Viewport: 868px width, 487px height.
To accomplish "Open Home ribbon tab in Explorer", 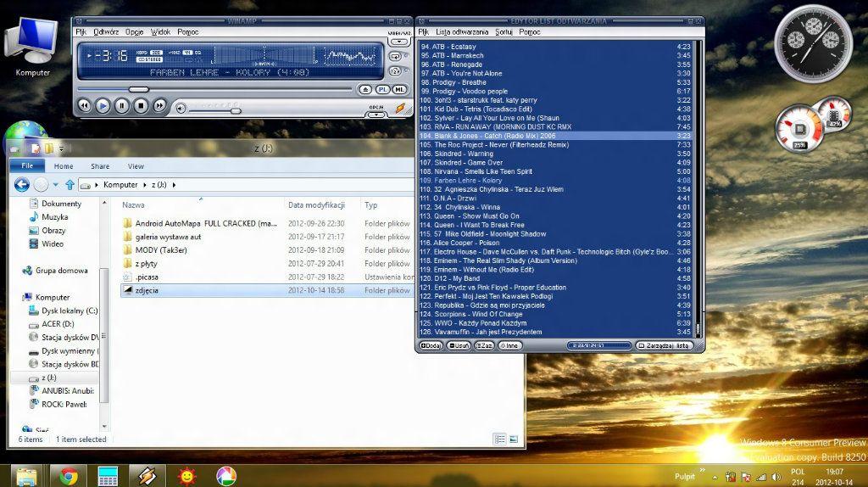I will pyautogui.click(x=64, y=166).
